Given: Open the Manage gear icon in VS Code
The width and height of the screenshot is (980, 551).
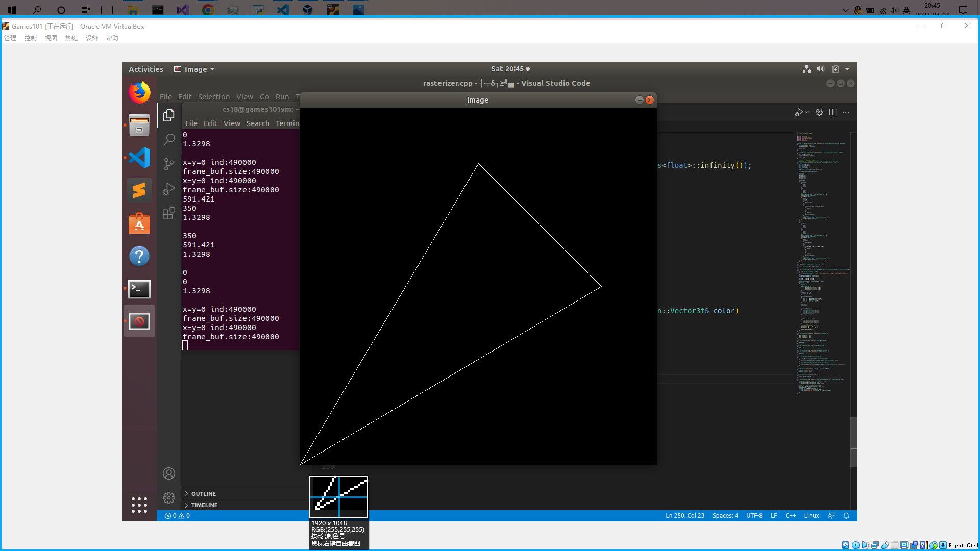Looking at the screenshot, I should point(169,498).
